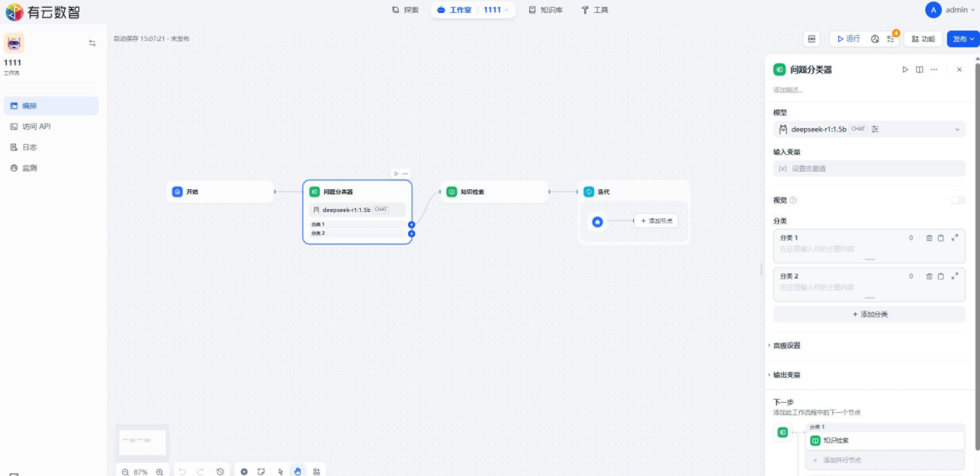Image resolution: width=980 pixels, height=476 pixels.
Task: Open 访问 API in left sidebar
Action: point(37,127)
